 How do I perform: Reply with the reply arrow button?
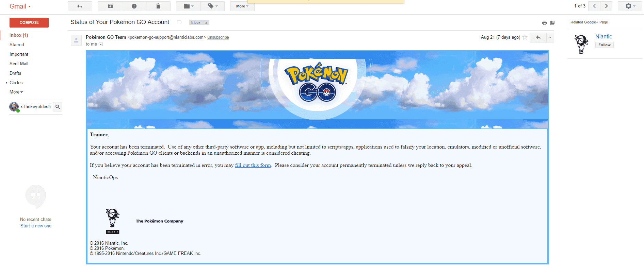coord(538,37)
